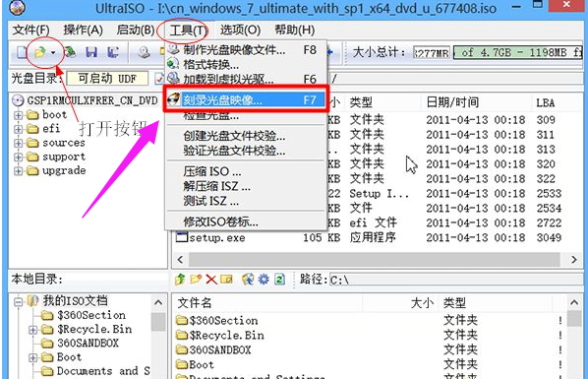Select the 360SANDBOX item in local tree

88,344
